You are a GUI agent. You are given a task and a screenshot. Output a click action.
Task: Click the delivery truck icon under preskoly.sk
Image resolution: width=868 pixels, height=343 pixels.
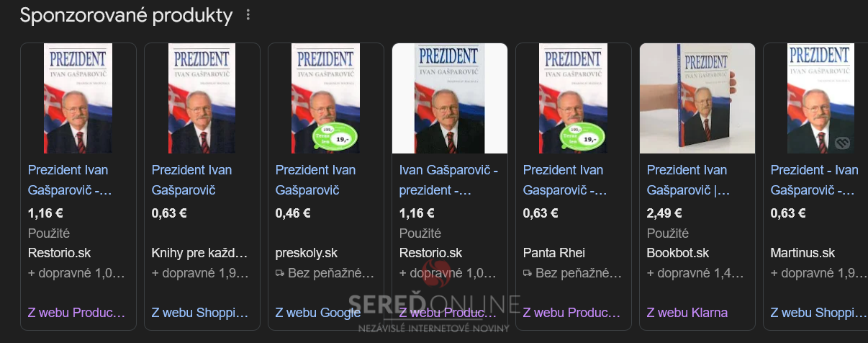280,273
